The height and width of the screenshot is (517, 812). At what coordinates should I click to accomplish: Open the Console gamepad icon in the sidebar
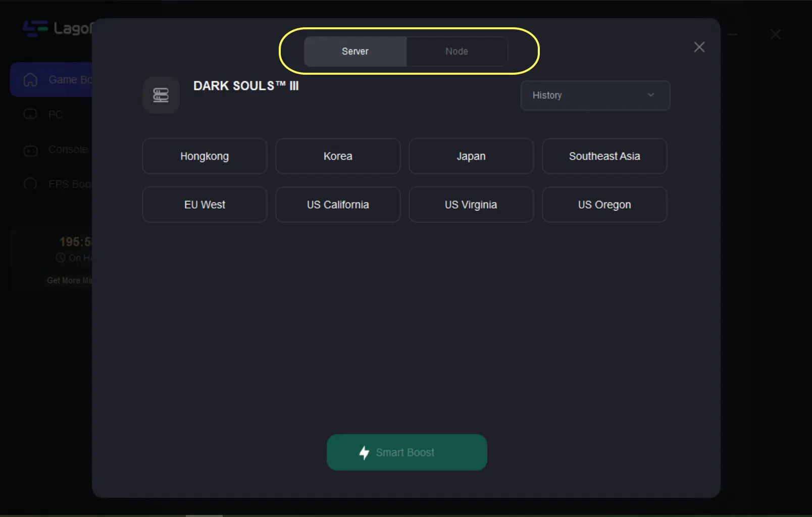30,150
